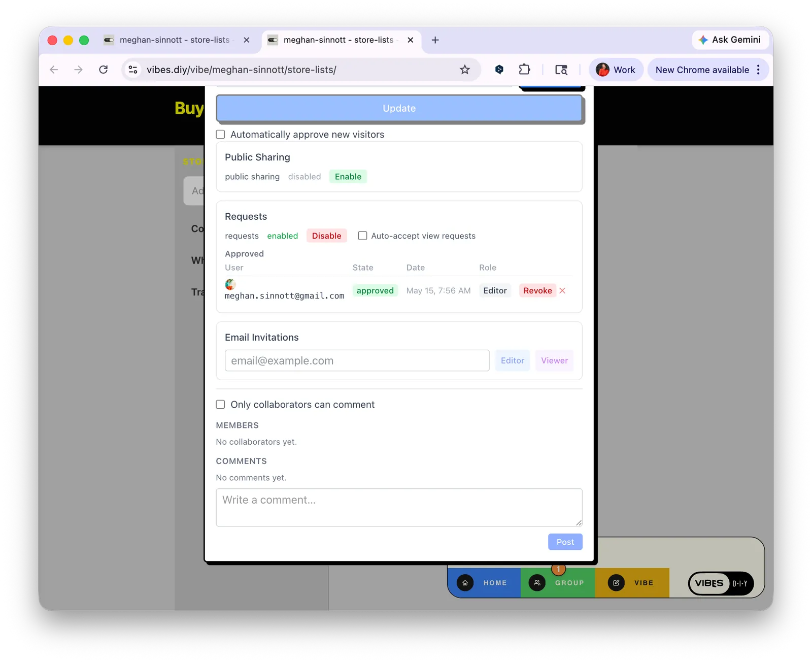
Task: Disable requests
Action: click(x=326, y=236)
